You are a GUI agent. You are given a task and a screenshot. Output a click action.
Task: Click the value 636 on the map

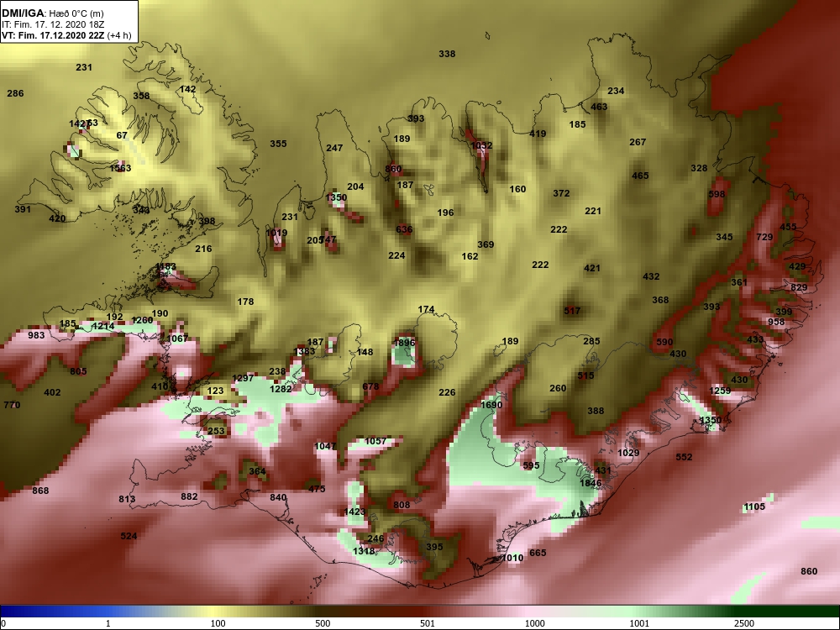(405, 229)
